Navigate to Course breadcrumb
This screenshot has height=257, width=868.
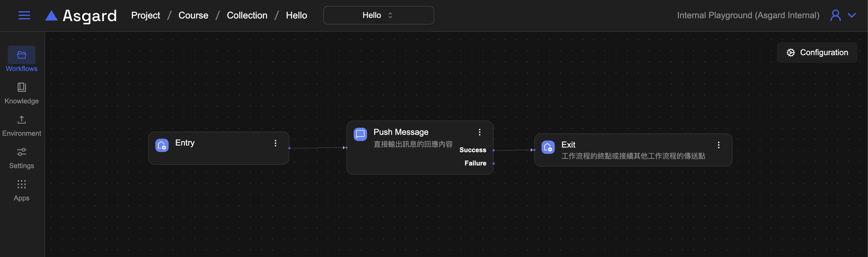[x=193, y=16]
